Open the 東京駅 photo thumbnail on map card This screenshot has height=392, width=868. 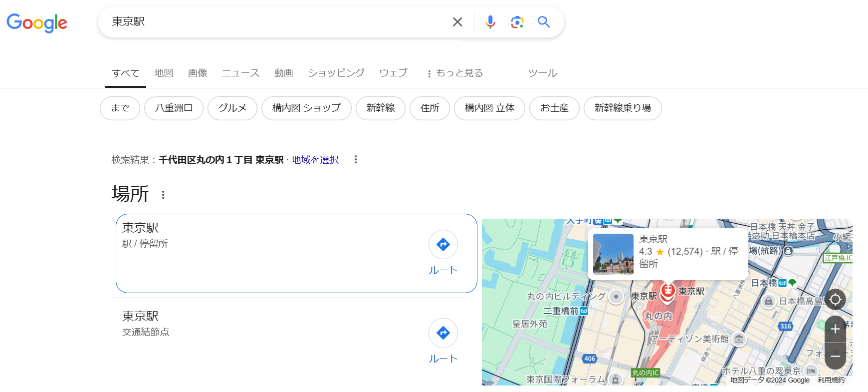tap(613, 254)
